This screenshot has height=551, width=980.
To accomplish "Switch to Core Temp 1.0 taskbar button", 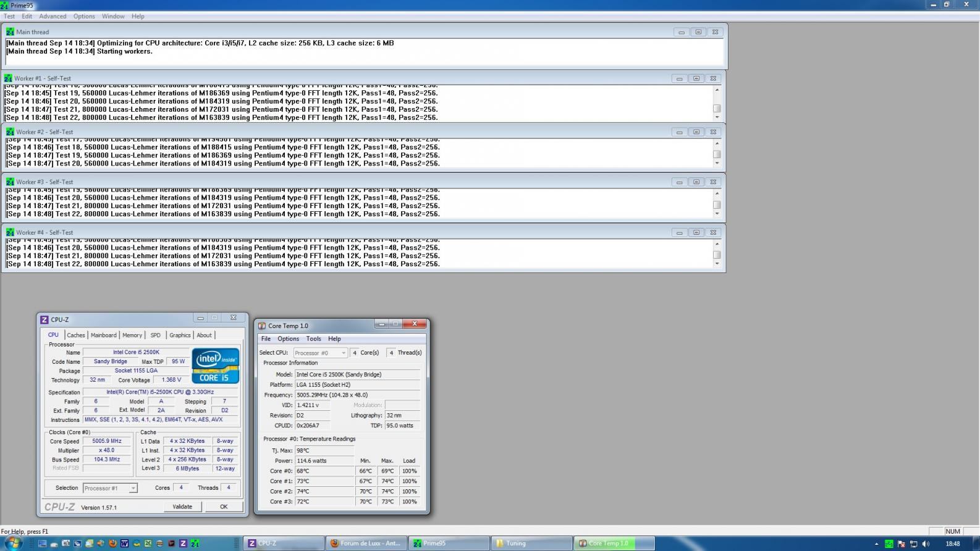I will tap(614, 544).
